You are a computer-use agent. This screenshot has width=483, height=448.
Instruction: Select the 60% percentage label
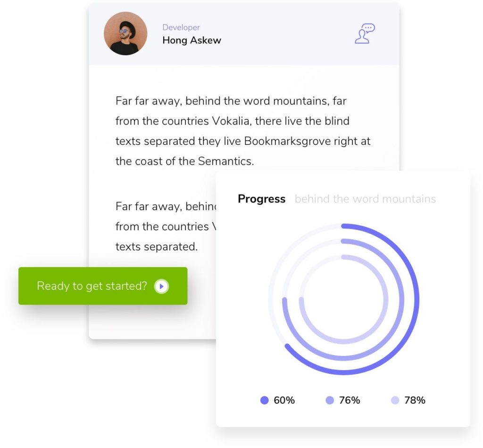(284, 400)
